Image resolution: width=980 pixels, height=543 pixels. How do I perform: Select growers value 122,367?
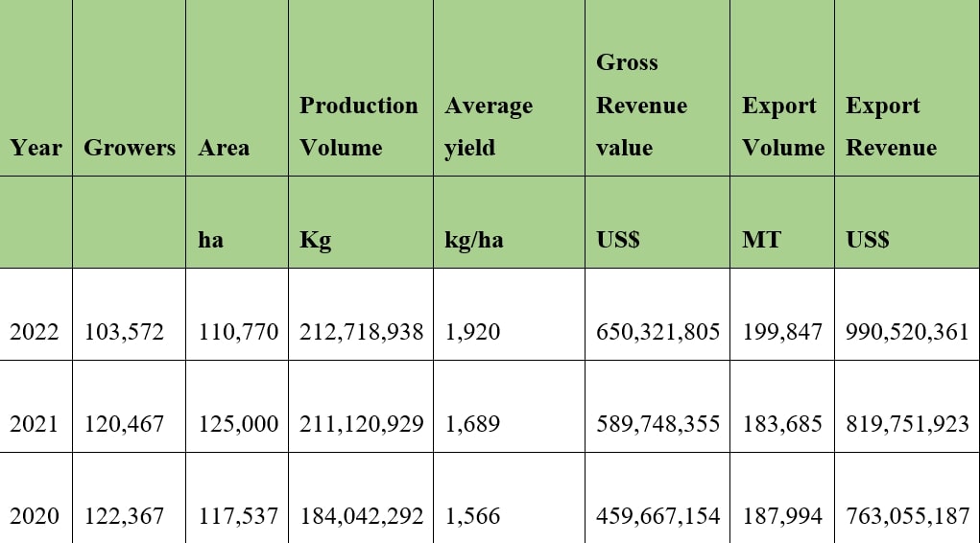[124, 516]
